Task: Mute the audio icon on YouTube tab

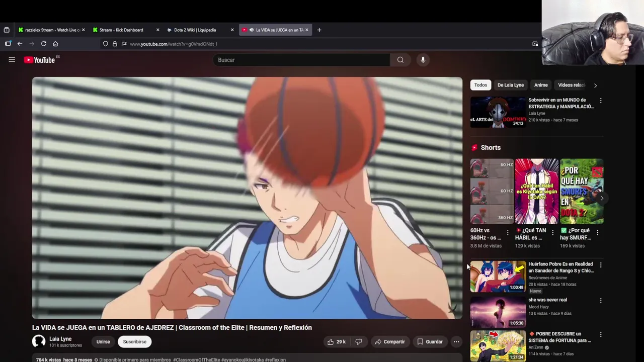Action: point(252,30)
